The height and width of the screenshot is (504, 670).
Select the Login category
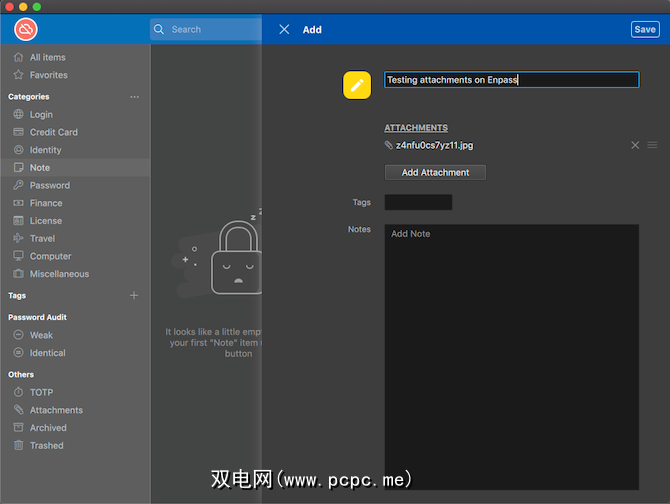41,115
